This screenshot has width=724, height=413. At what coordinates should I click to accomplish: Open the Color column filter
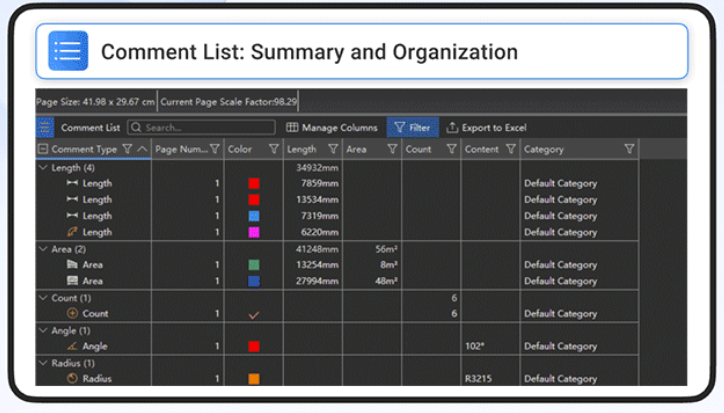(x=274, y=149)
